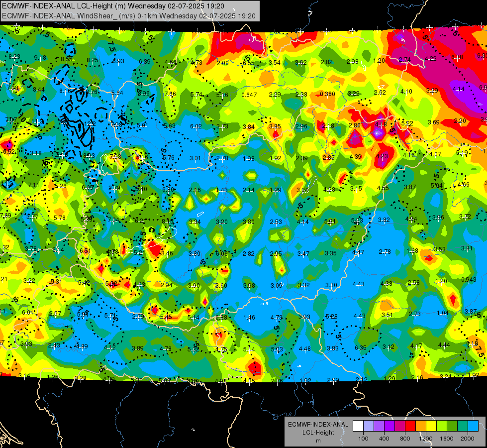The image size is (487, 448).
Task: Click the wind shear value 0.943
Action: click(469, 279)
